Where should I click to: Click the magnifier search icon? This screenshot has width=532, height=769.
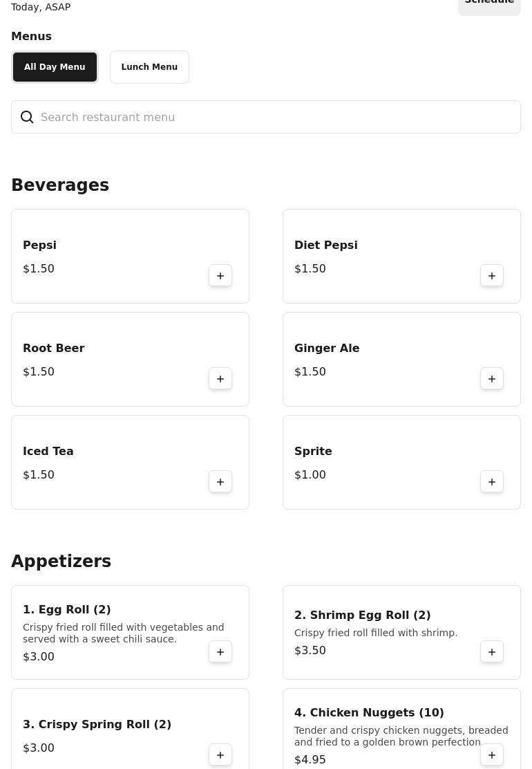click(27, 118)
